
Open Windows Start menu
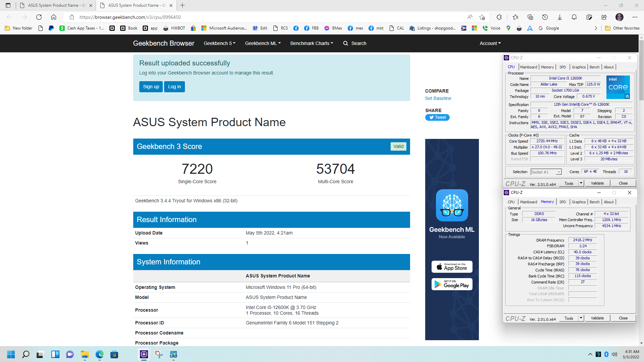(x=11, y=354)
